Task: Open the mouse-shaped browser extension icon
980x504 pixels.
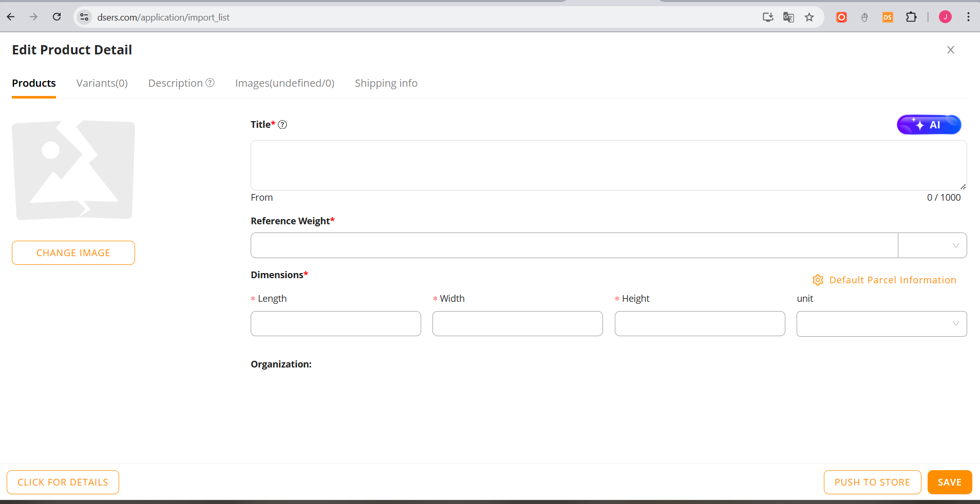Action: [x=864, y=17]
